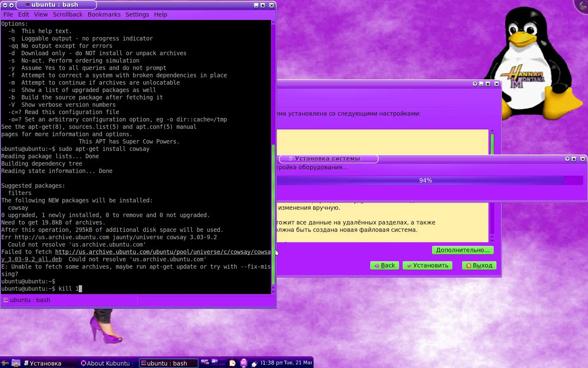Click the terminal scrollbar down arrow
Image resolution: width=588 pixels, height=368 pixels.
(273, 291)
